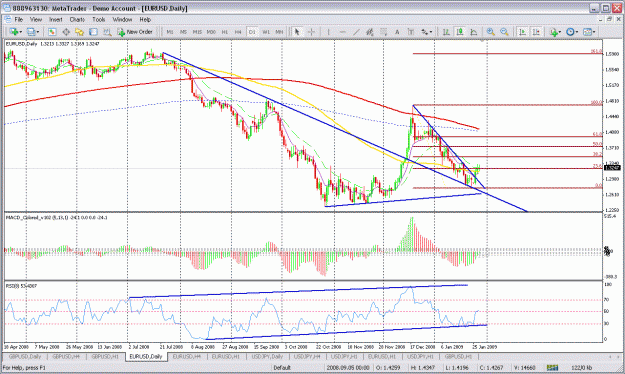Switch to the USDJPY,Daily chart tab
The image size is (625, 374).
tap(267, 356)
